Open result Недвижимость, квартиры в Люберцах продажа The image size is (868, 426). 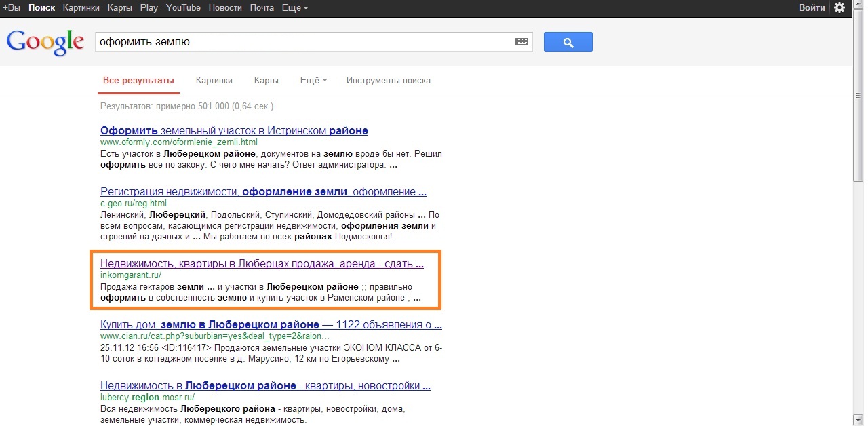[x=262, y=264]
